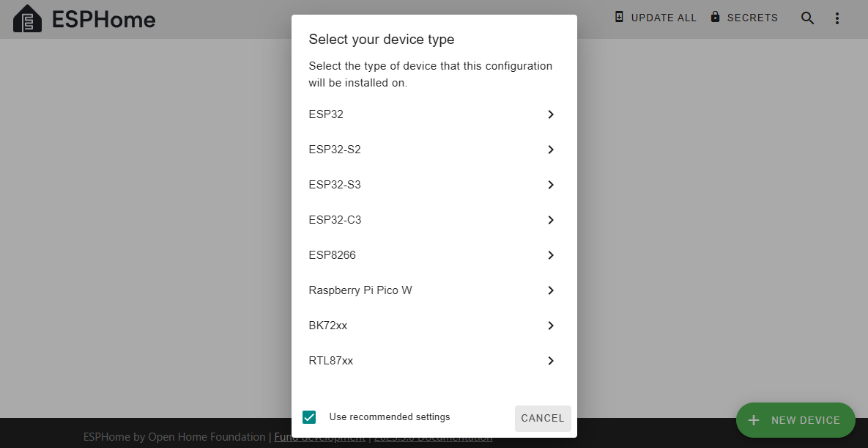Expand the ESP32-S2 chevron
Screen dimensions: 868x448
click(x=551, y=150)
